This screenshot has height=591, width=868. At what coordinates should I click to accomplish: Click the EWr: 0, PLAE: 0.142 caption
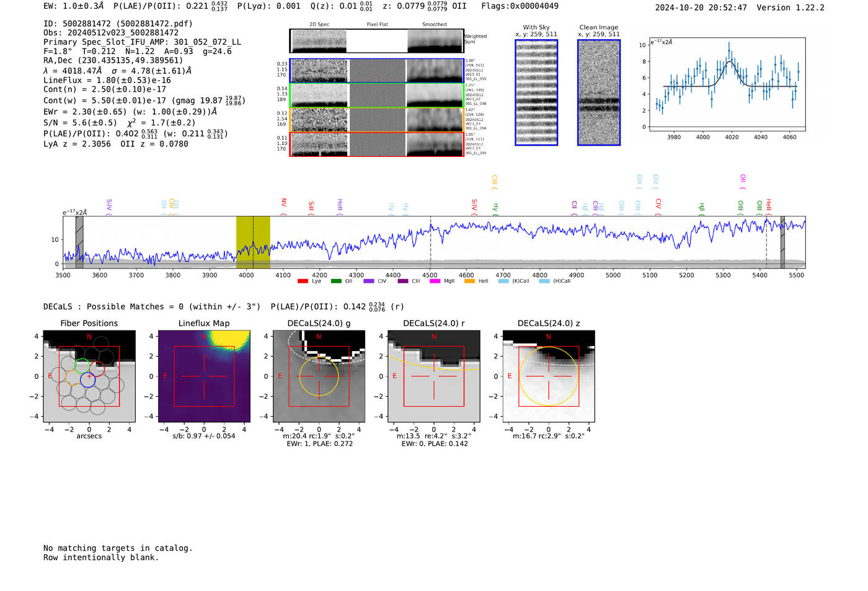coord(435,443)
